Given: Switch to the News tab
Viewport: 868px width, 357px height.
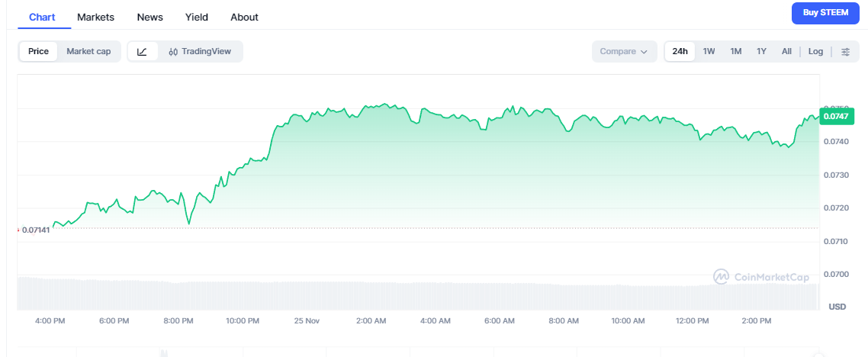Looking at the screenshot, I should (150, 17).
